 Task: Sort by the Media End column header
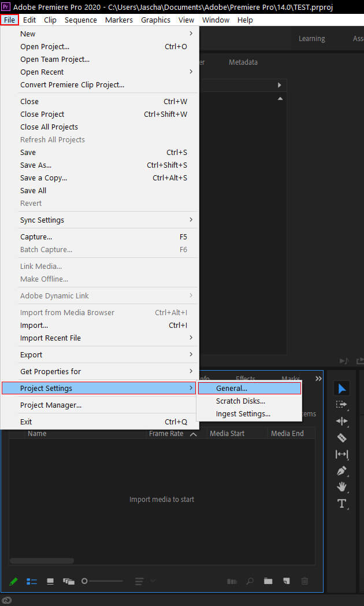[x=287, y=434]
